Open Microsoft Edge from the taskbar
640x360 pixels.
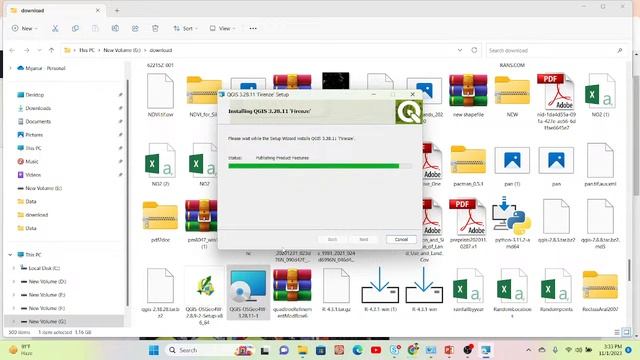(358, 350)
